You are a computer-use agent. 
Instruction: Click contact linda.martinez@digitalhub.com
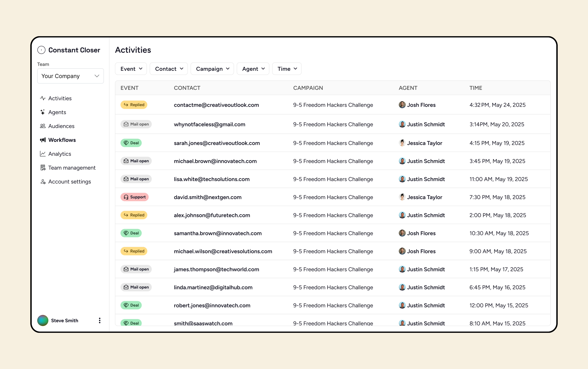tap(213, 288)
